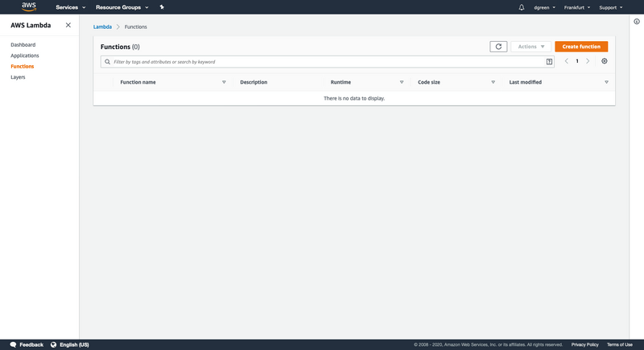Screen dimensions: 644x350
Task: Select page number 1
Action: 577,61
